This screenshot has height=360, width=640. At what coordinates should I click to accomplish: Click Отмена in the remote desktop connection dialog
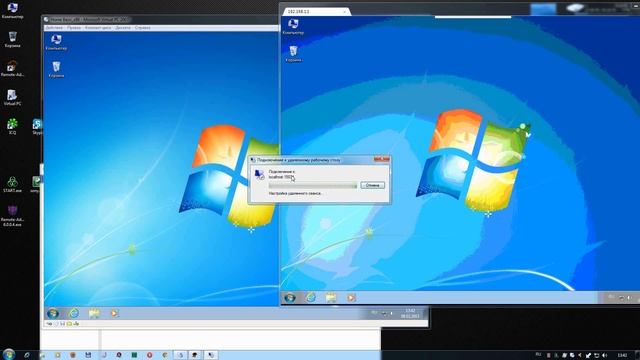[x=373, y=185]
